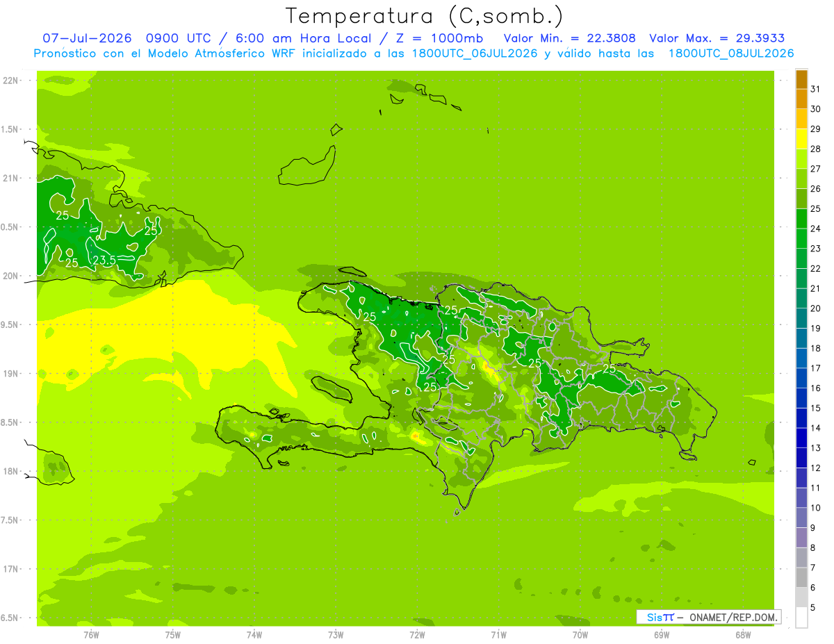Click the Valor Max. = 29.3933 text
Viewport: 834px width, 644px height.
(717, 38)
